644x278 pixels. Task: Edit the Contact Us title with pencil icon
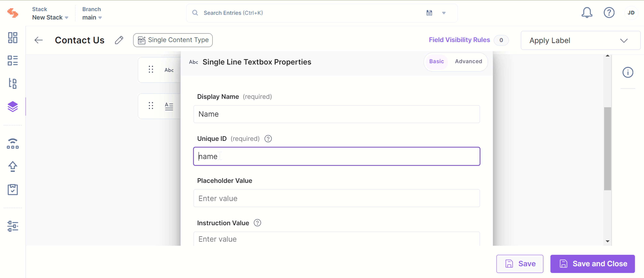coord(119,40)
